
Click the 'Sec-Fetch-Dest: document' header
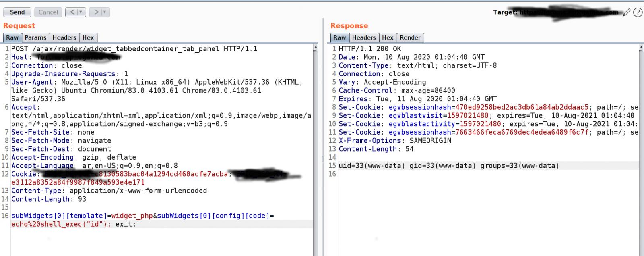click(61, 149)
